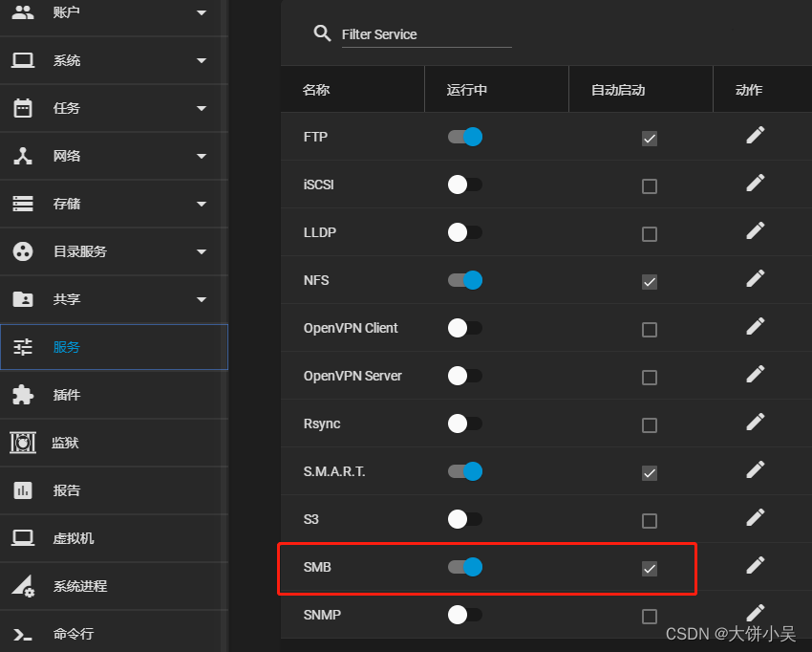Viewport: 812px width, 652px height.
Task: Edit the S3 service with pencil icon
Action: pyautogui.click(x=755, y=517)
